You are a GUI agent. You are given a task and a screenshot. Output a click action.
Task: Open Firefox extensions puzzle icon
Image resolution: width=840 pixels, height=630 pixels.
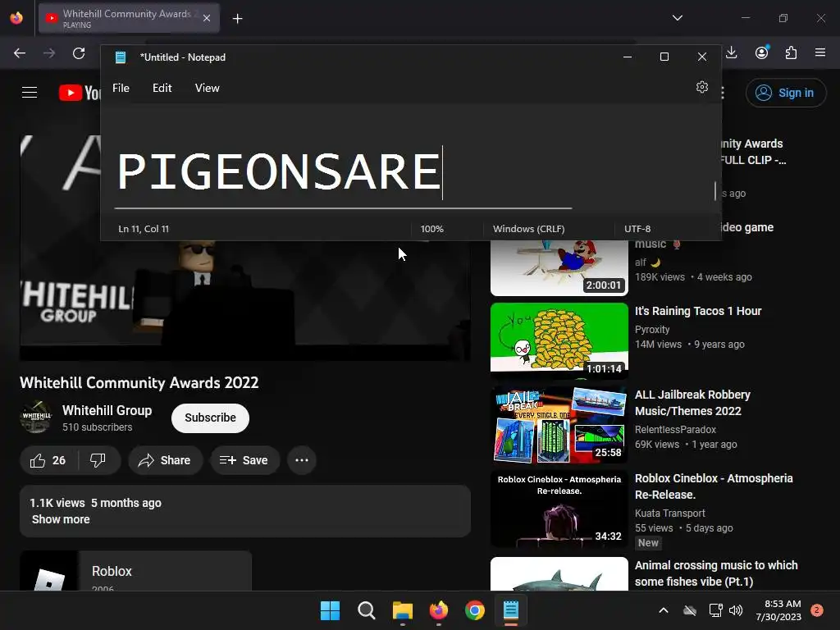click(x=791, y=52)
